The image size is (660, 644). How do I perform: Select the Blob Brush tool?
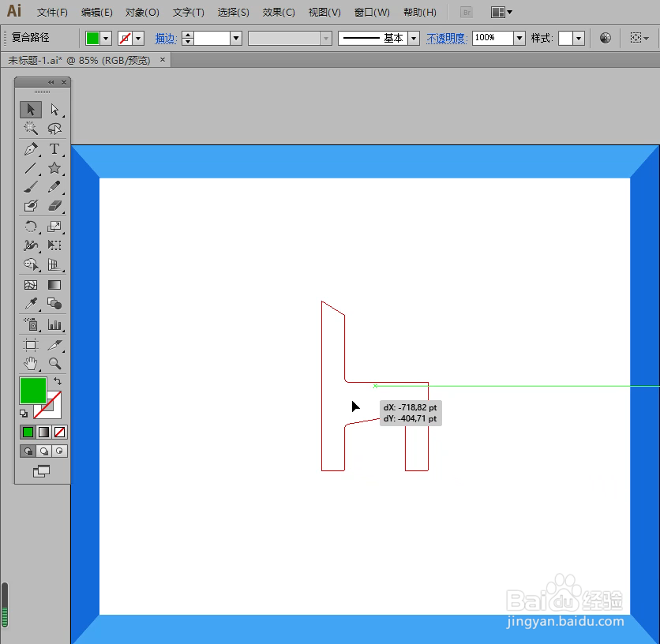tap(31, 206)
